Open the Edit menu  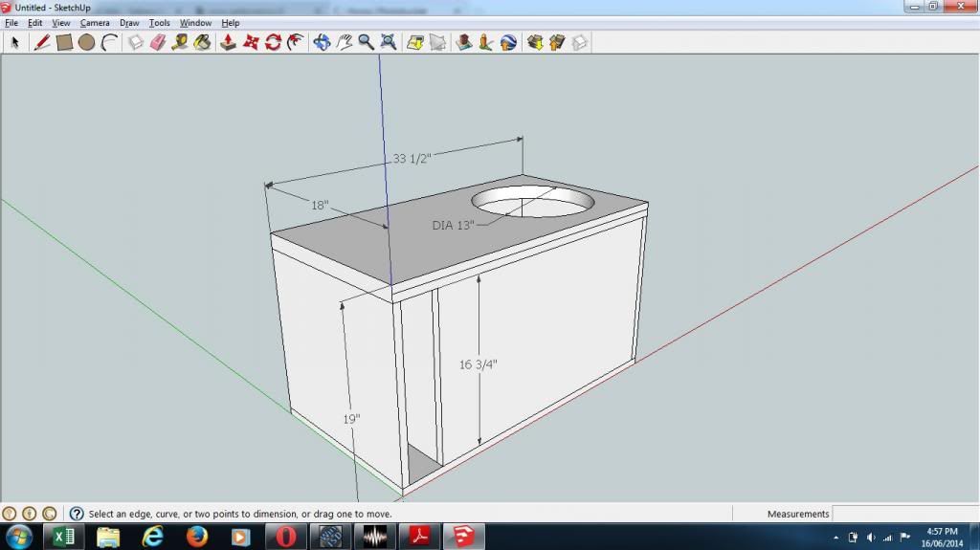coord(35,23)
